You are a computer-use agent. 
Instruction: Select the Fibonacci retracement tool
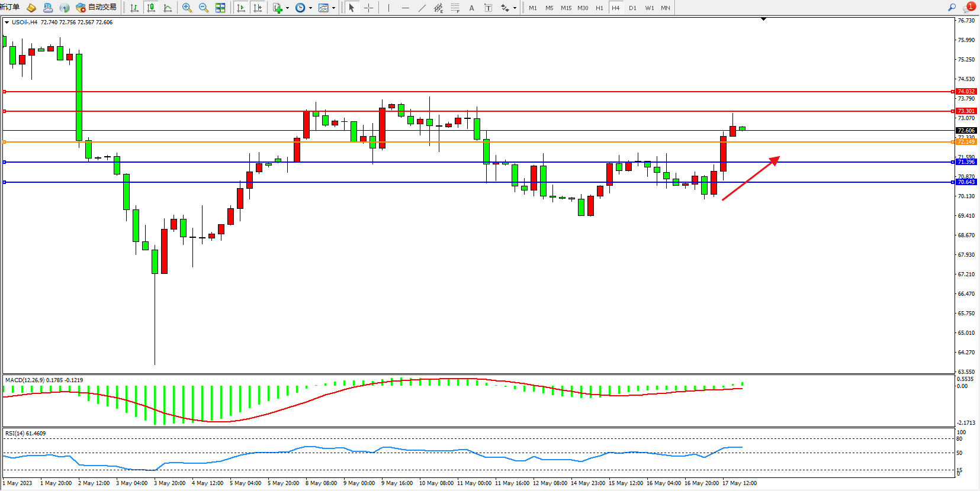pos(455,8)
